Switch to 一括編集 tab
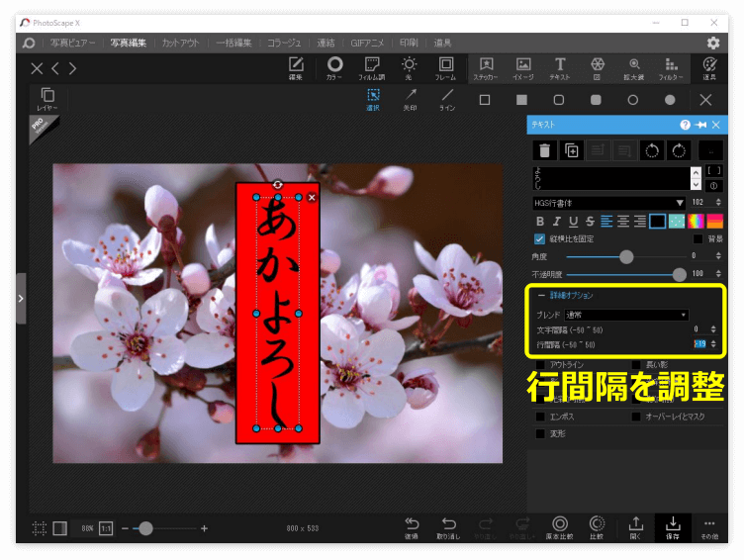The height and width of the screenshot is (560, 744). coord(233,43)
